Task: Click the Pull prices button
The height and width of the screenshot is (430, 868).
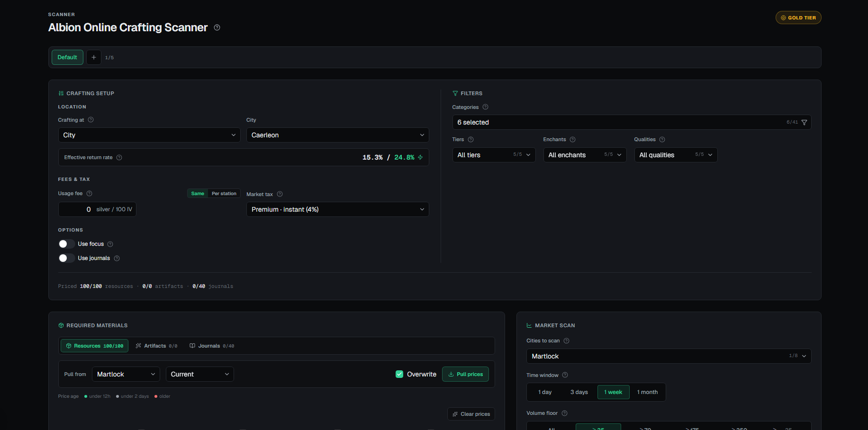Action: [465, 374]
